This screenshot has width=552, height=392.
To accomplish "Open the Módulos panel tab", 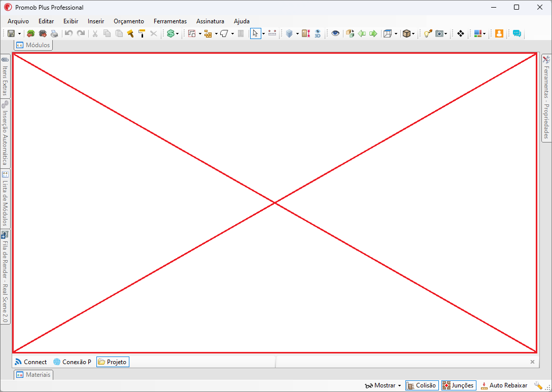I will pyautogui.click(x=33, y=45).
